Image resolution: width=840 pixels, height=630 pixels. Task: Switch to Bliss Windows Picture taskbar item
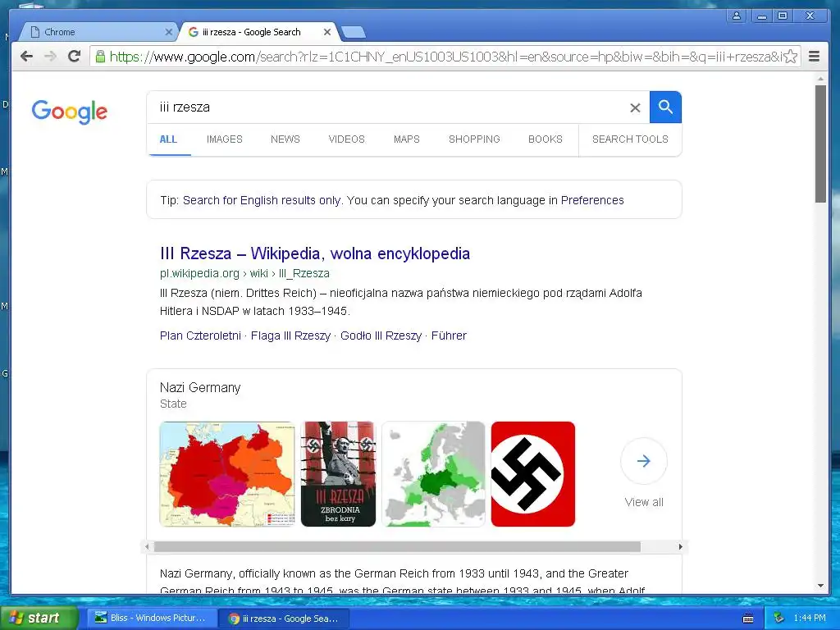click(151, 619)
